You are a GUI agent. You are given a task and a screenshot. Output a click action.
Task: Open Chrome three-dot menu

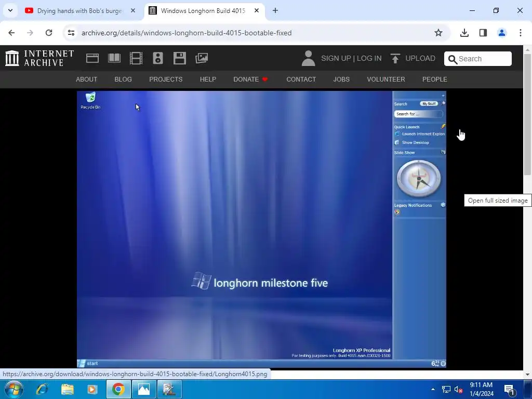(521, 33)
